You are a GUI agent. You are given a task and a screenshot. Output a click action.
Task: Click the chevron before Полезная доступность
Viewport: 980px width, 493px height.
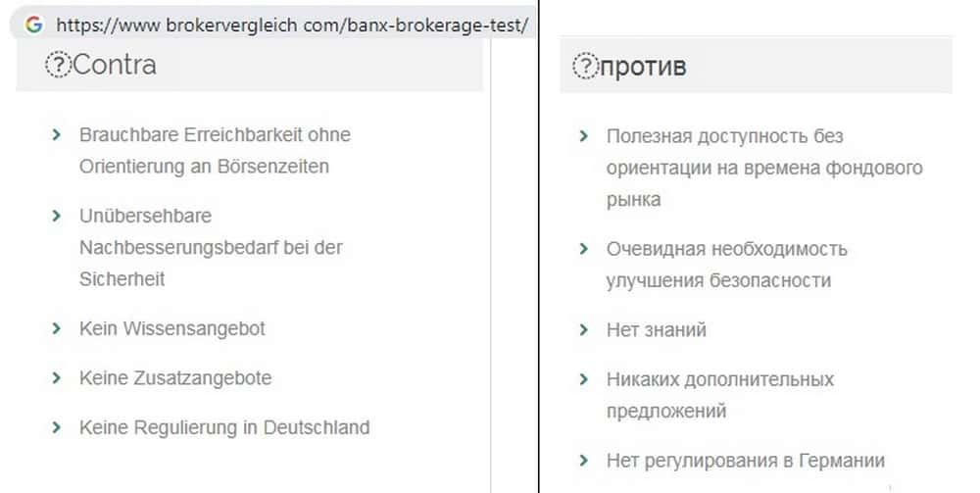click(x=584, y=135)
